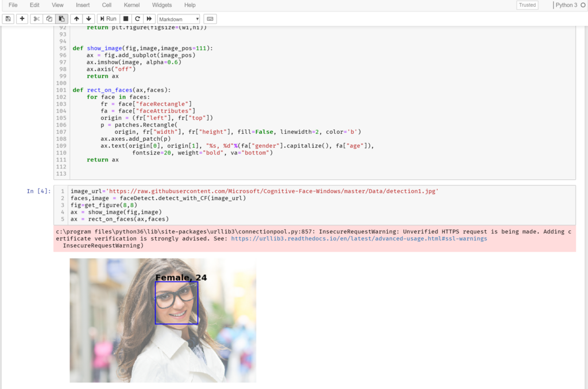Click the 'def show_image' function definition line
This screenshot has height=389, width=588.
tap(142, 48)
